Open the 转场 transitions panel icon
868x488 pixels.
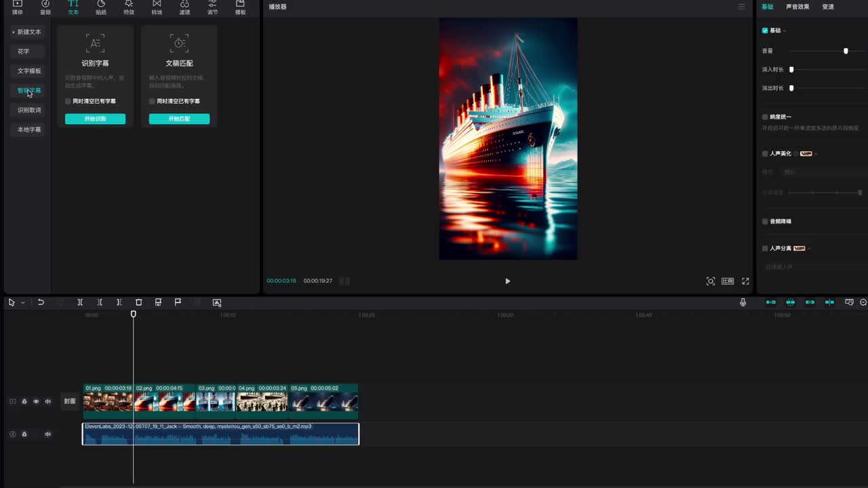(x=157, y=7)
